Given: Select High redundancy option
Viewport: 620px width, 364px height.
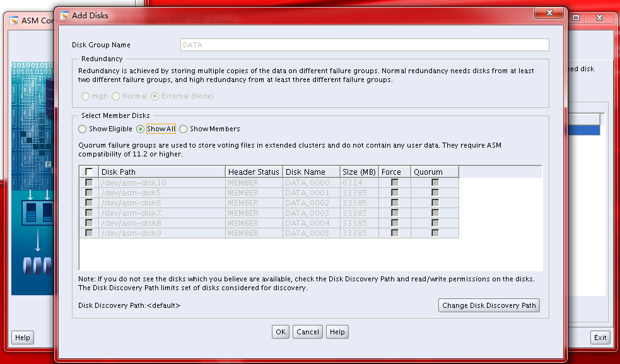Looking at the screenshot, I should click(85, 96).
